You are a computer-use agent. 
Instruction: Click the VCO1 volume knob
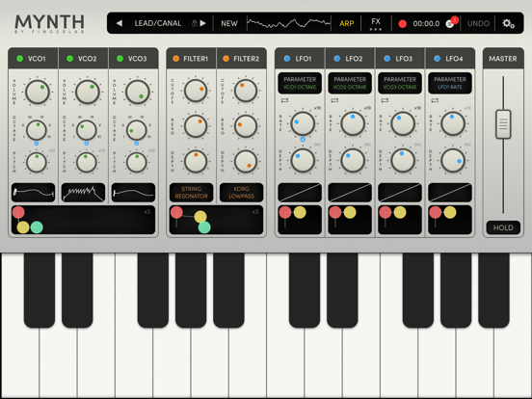(38, 92)
